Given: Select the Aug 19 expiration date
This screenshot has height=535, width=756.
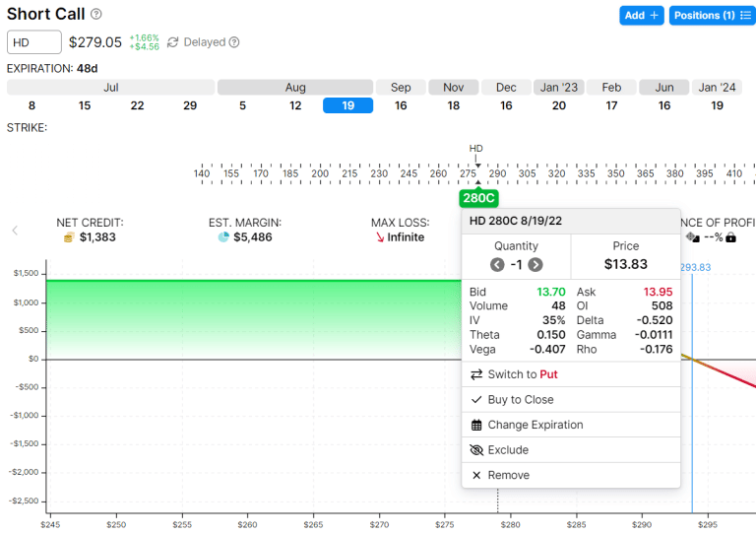Looking at the screenshot, I should click(x=347, y=105).
